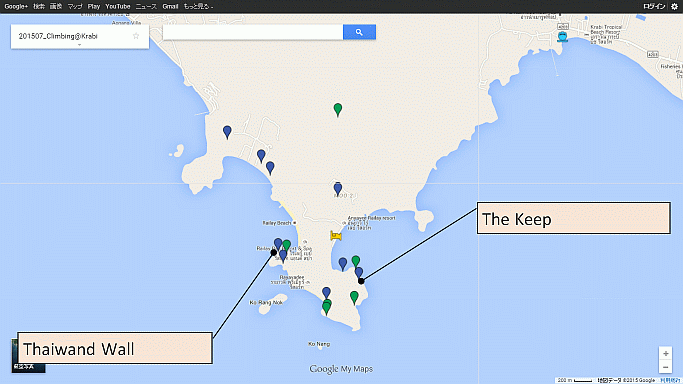Click the ログイン login link
The image size is (683, 384).
654,7
